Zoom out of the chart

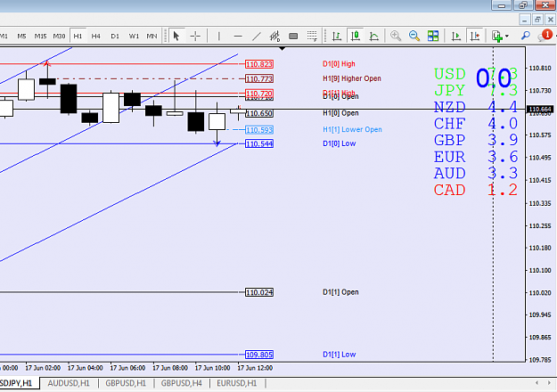pyautogui.click(x=414, y=36)
